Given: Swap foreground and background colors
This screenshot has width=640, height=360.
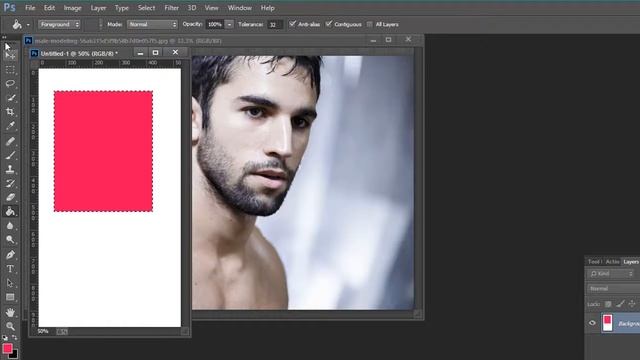Looking at the screenshot, I should tap(15, 338).
